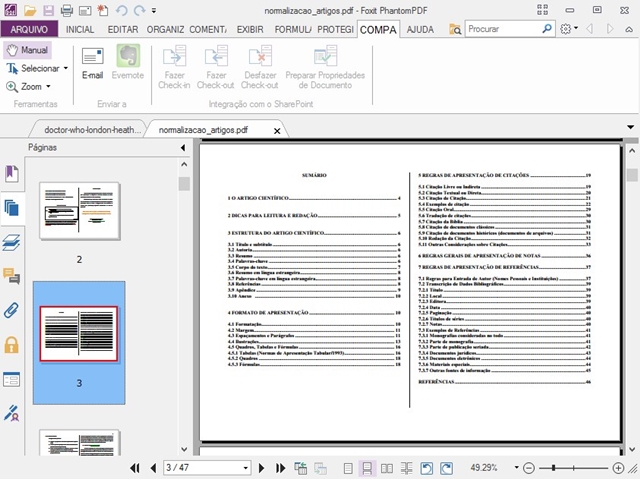Redo the last action
Image resolution: width=640 pixels, height=479 pixels.
[140, 10]
